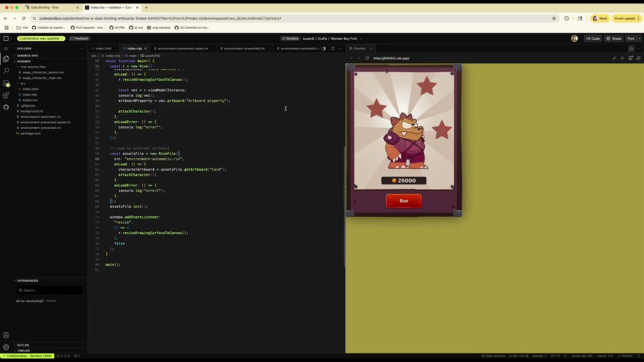The image size is (644, 362).
Task: Go back in the preview browser
Action: pyautogui.click(x=351, y=58)
